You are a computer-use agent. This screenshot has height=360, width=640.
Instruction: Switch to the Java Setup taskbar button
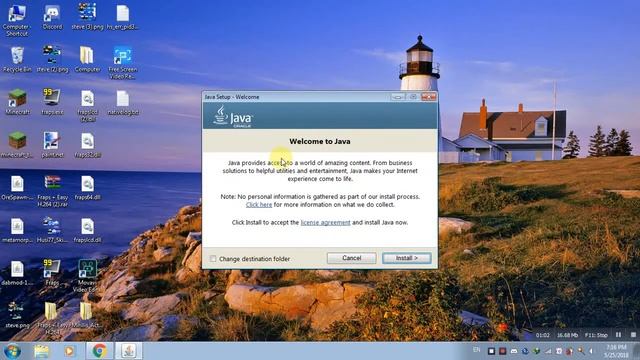click(x=129, y=351)
